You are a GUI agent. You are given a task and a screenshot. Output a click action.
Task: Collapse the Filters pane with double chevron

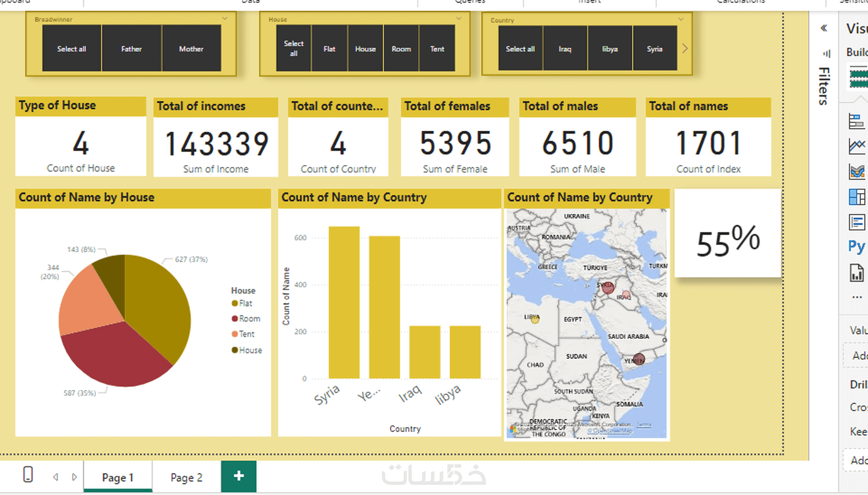(x=824, y=28)
